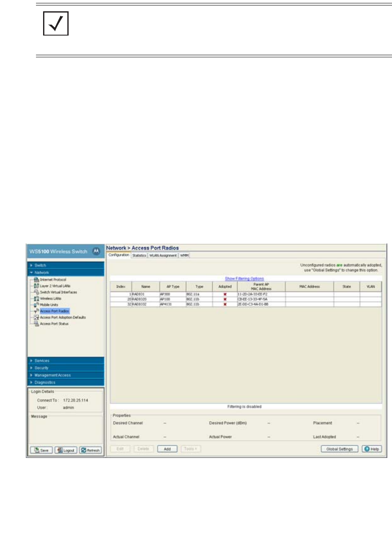Select the RADIO1 table row
This screenshot has height=542, width=392.
point(246,294)
